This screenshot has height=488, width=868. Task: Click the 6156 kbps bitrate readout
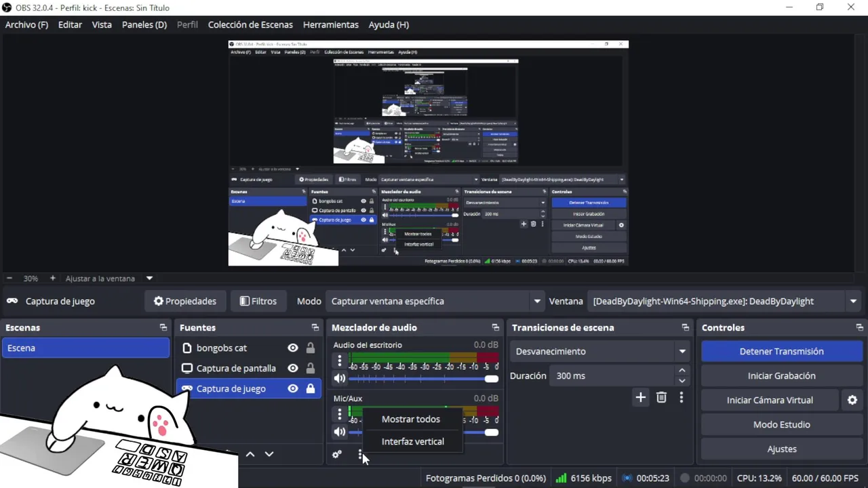click(591, 478)
